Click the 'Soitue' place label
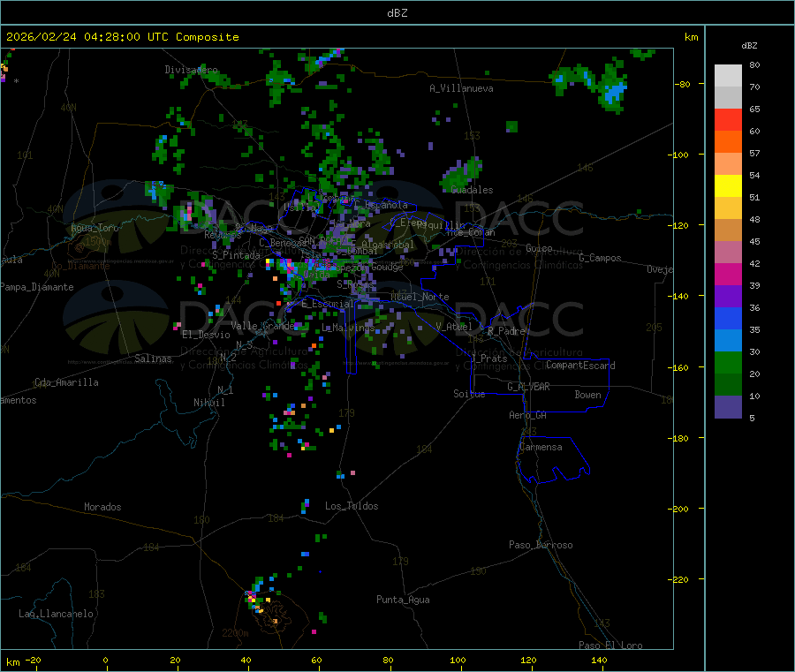This screenshot has height=672, width=795. click(x=469, y=394)
